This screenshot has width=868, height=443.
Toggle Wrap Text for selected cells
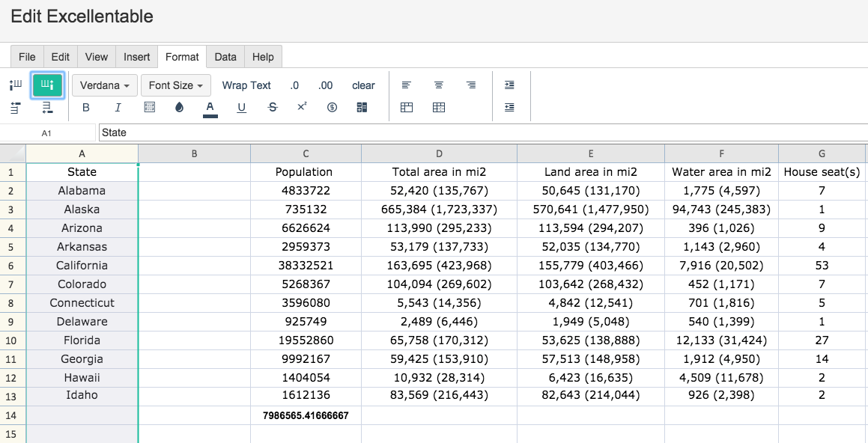point(246,85)
